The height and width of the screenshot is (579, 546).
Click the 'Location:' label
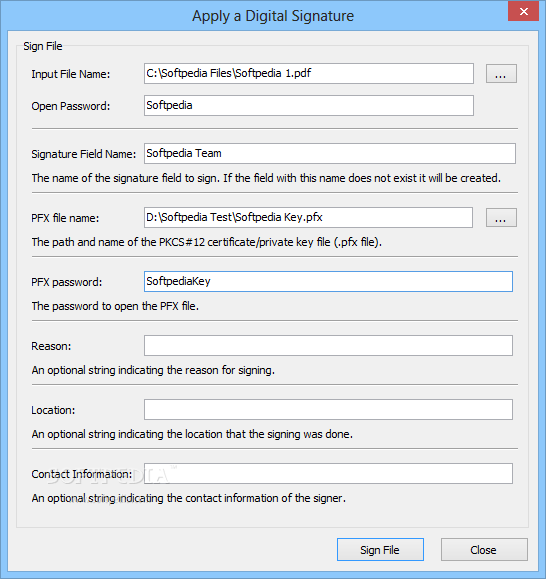[x=53, y=410]
